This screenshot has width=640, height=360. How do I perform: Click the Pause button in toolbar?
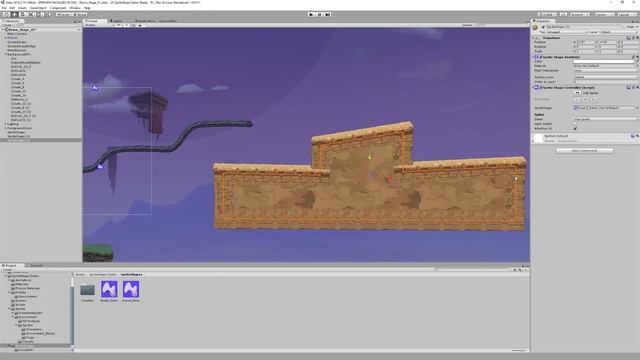(319, 14)
